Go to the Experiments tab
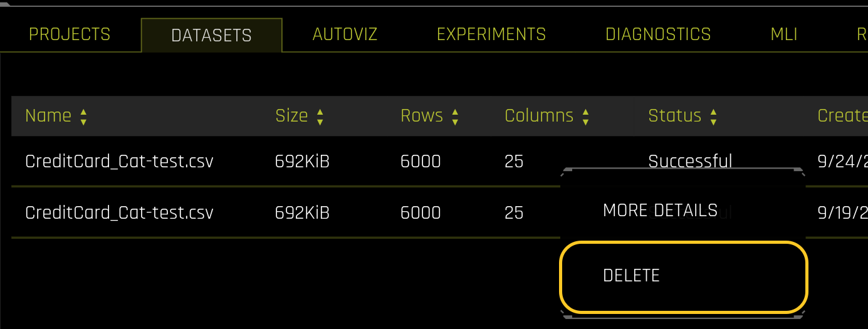This screenshot has width=868, height=329. [491, 34]
